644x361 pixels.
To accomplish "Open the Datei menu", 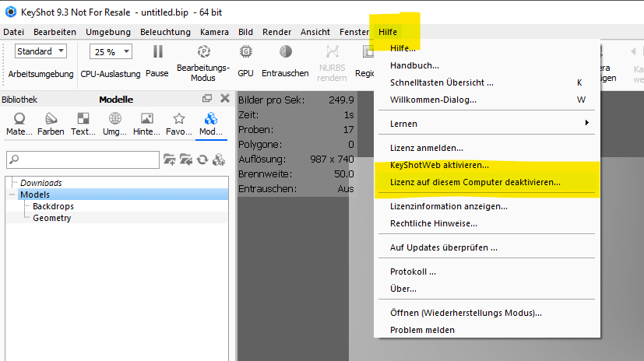I will [x=13, y=32].
